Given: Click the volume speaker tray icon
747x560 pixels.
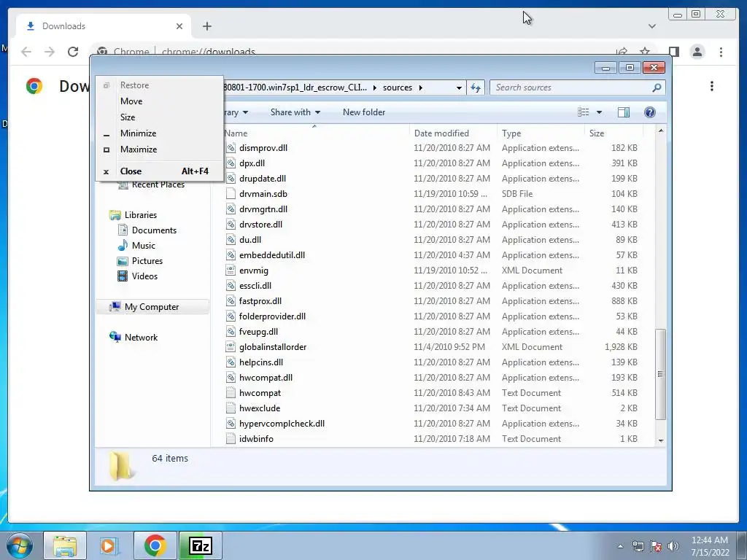Looking at the screenshot, I should (x=673, y=546).
